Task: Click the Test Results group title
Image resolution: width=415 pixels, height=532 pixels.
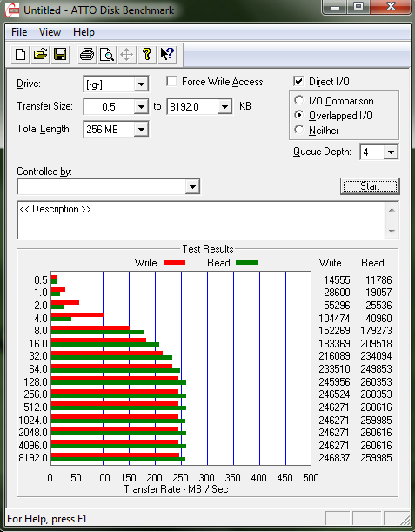Action: pos(208,249)
